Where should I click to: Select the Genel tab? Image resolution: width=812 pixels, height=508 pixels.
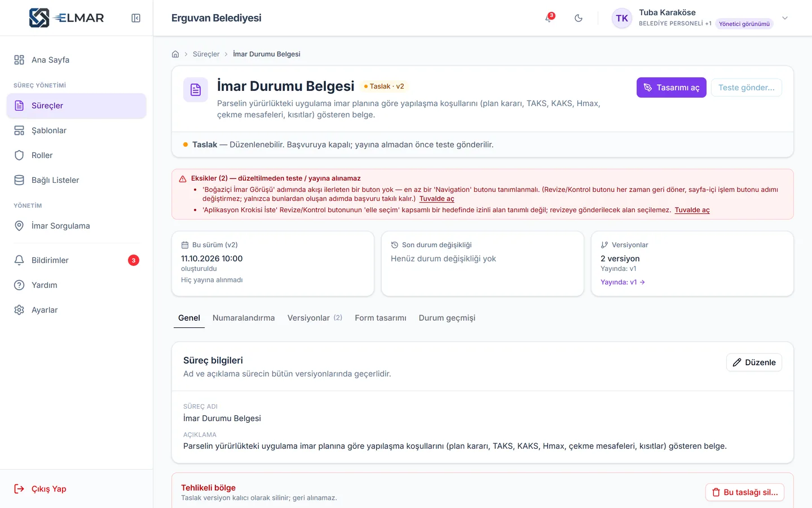[189, 318]
